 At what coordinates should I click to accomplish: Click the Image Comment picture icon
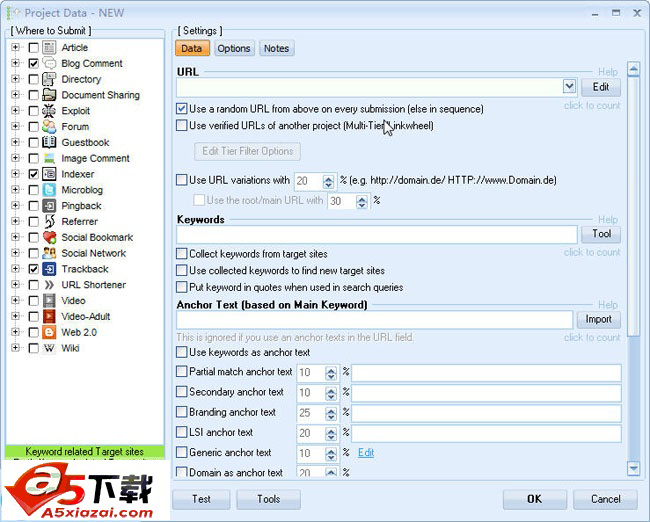49,158
